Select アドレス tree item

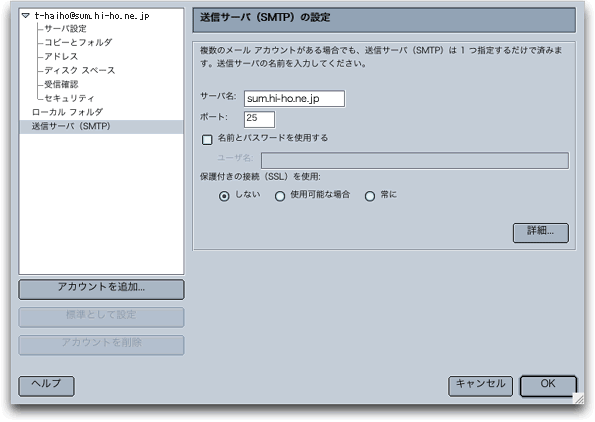61,57
